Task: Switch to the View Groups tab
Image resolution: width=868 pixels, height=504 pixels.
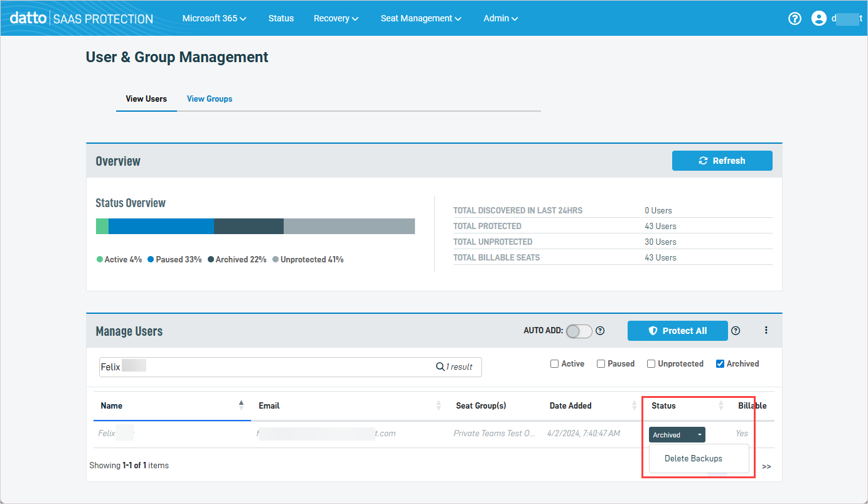Action: click(x=210, y=99)
